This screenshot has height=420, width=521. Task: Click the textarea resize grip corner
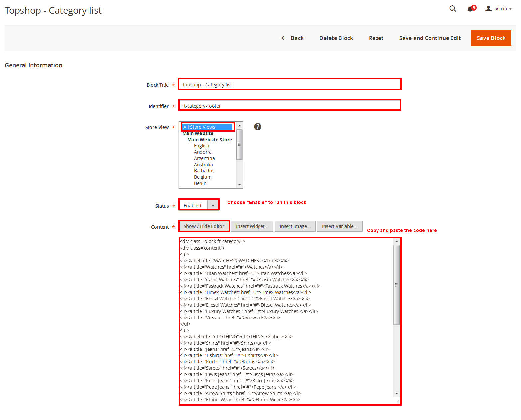[x=397, y=402]
